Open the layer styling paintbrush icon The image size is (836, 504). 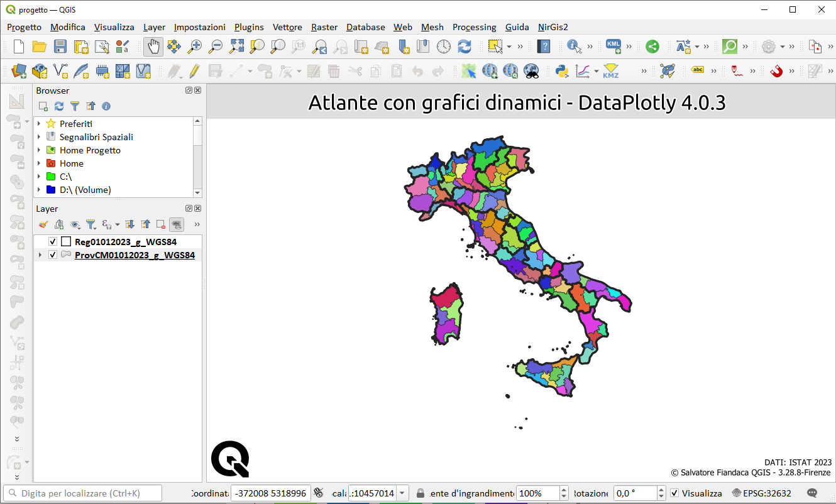coord(43,224)
